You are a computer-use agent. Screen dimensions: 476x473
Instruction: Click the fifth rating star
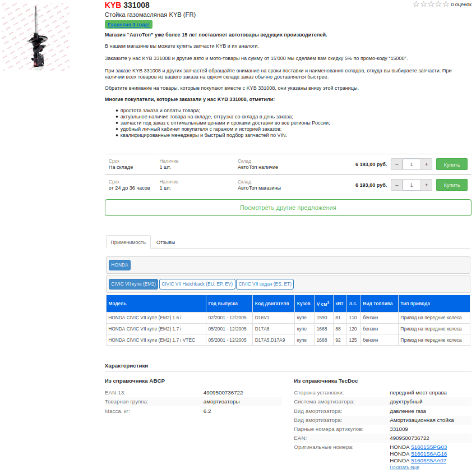[445, 4]
